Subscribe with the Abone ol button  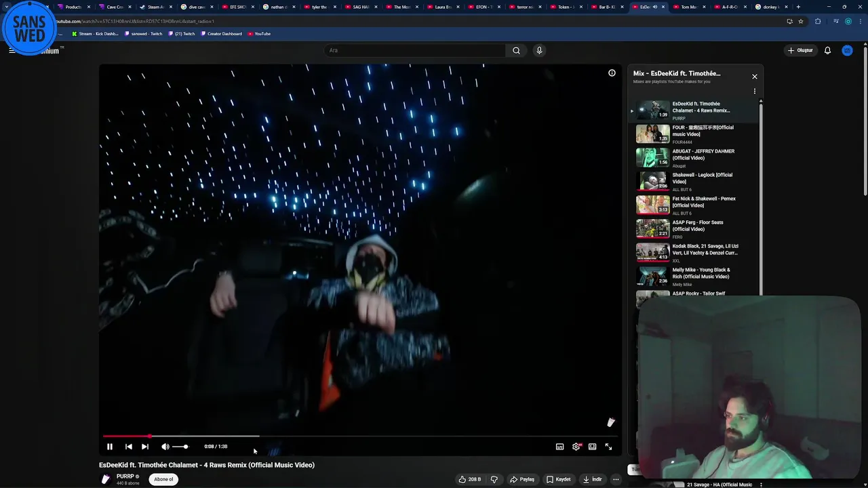pyautogui.click(x=163, y=479)
